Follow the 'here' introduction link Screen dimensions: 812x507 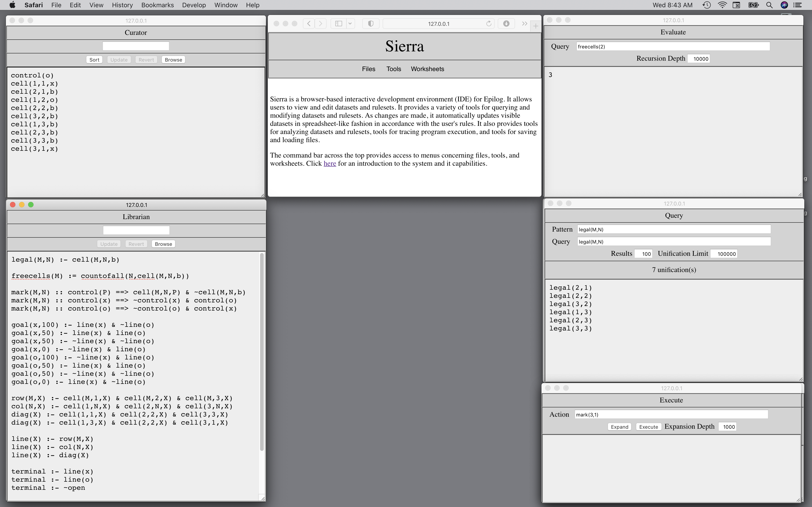click(329, 164)
